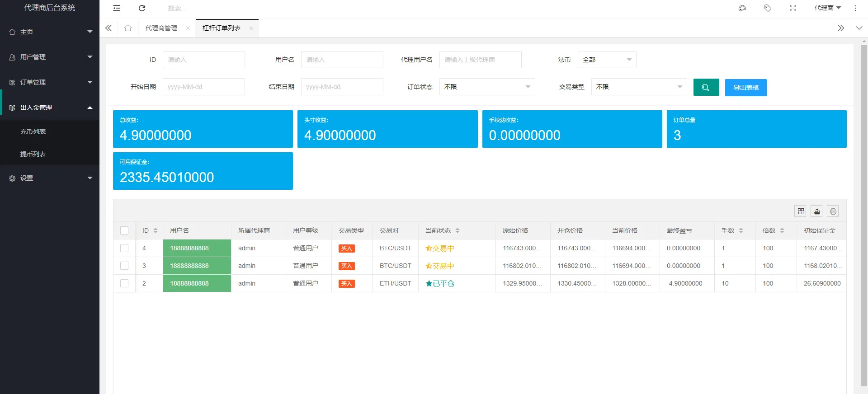Click the 导出表格 button

745,88
